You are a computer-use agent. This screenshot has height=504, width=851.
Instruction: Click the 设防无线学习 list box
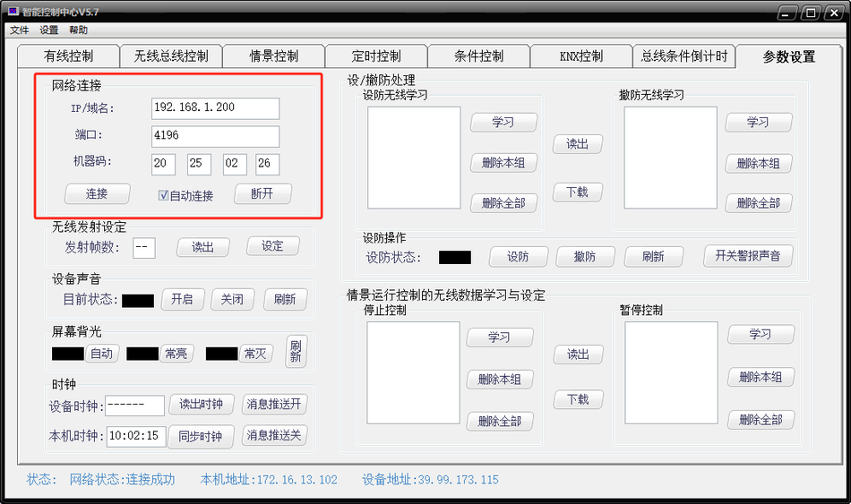click(414, 158)
